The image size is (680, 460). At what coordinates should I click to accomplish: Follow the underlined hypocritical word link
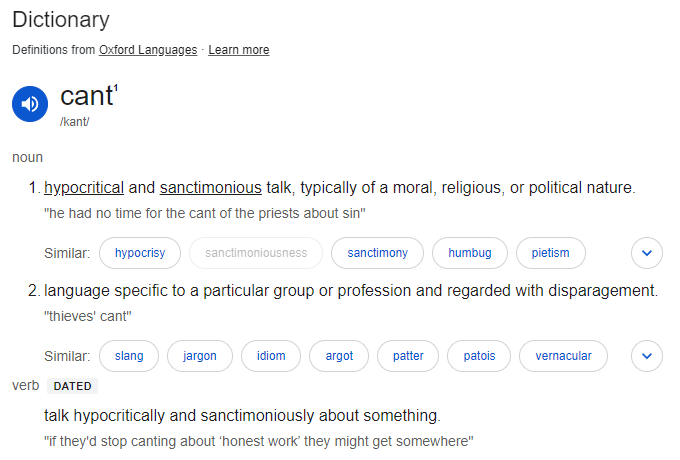[x=84, y=188]
